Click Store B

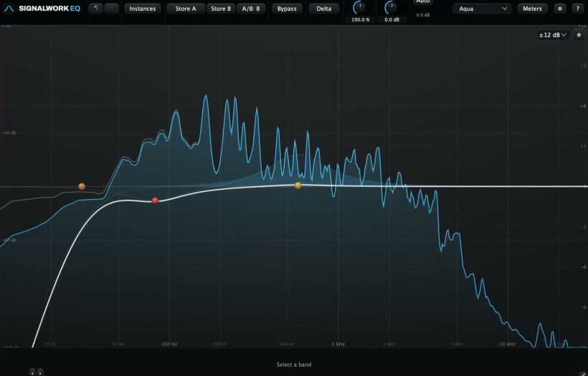coord(221,9)
